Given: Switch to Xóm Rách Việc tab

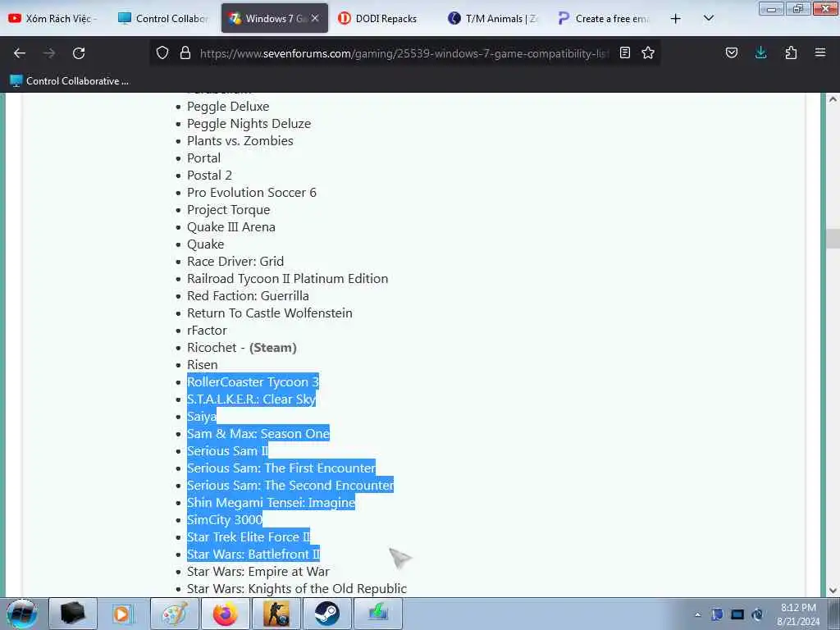Looking at the screenshot, I should coord(53,18).
